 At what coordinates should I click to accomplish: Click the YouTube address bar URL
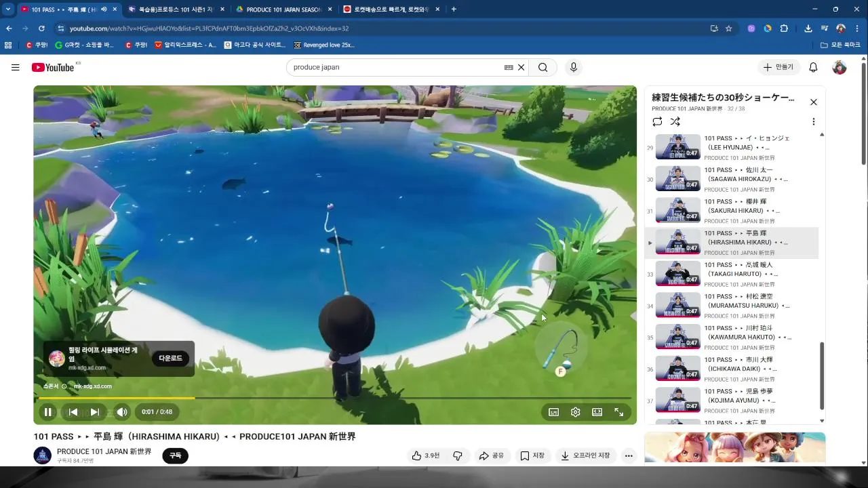(209, 28)
